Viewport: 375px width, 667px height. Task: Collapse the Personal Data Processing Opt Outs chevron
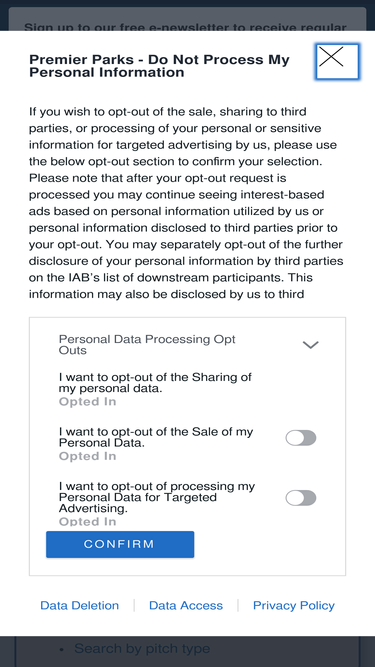pyautogui.click(x=310, y=345)
